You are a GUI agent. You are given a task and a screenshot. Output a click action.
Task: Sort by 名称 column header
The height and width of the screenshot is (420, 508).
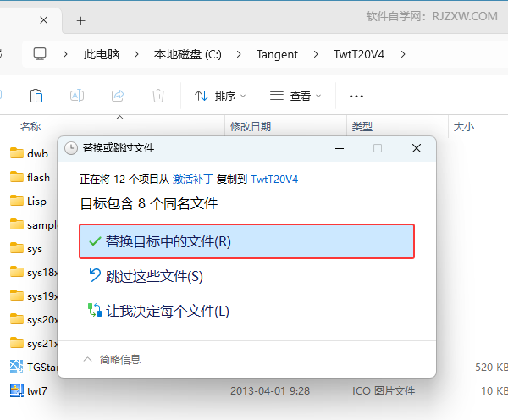(x=30, y=126)
